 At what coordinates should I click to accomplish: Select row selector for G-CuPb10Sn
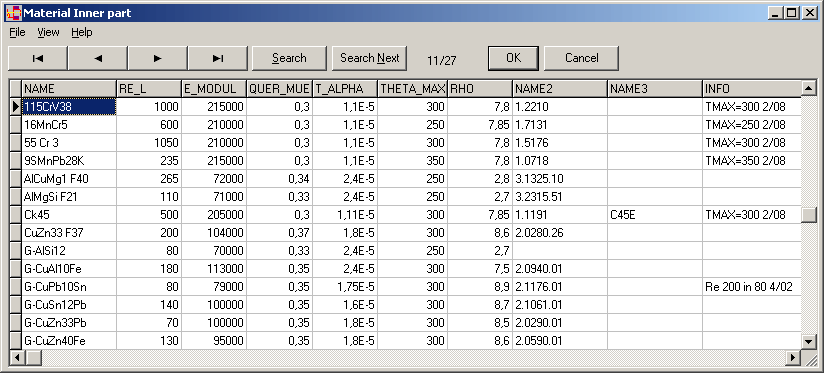[16, 287]
